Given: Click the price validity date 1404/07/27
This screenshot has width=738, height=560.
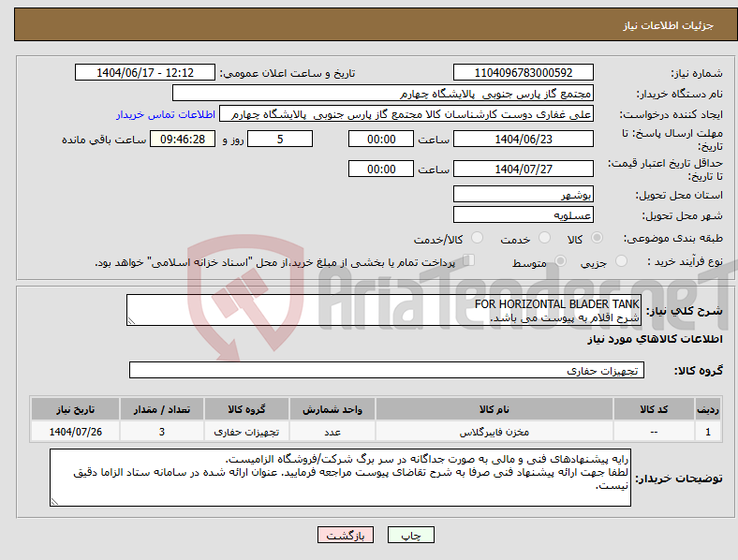Looking at the screenshot, I should click(523, 169).
